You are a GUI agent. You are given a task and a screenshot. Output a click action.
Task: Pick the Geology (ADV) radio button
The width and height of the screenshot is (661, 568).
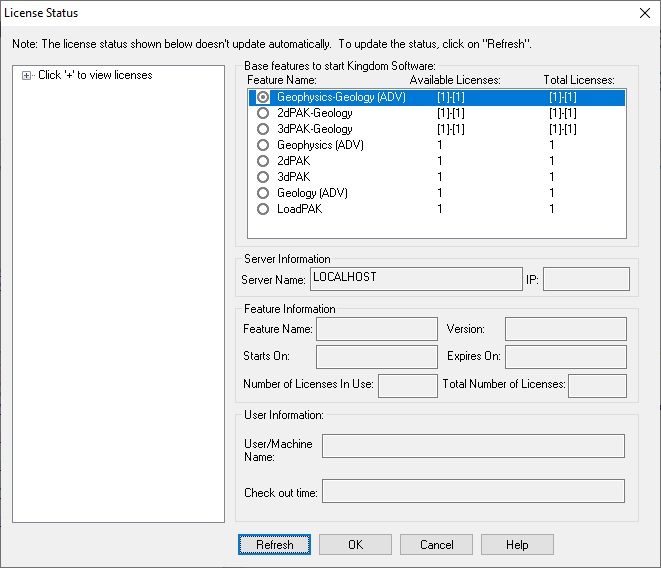pos(263,193)
